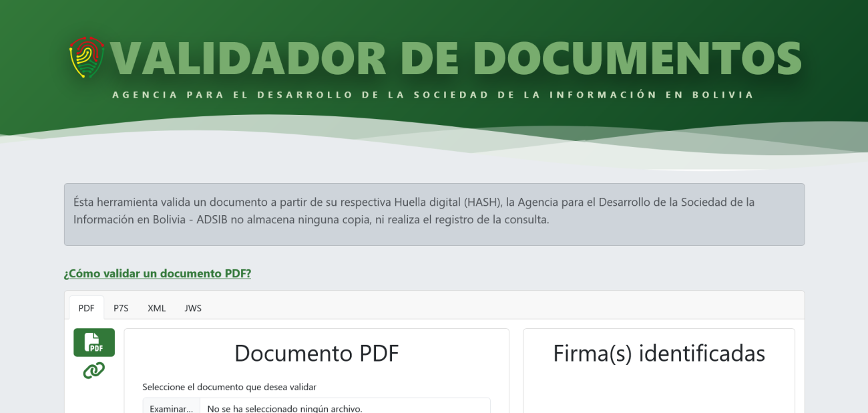868x413 pixels.
Task: Click the word ADSIB in the notice
Action: 212,220
